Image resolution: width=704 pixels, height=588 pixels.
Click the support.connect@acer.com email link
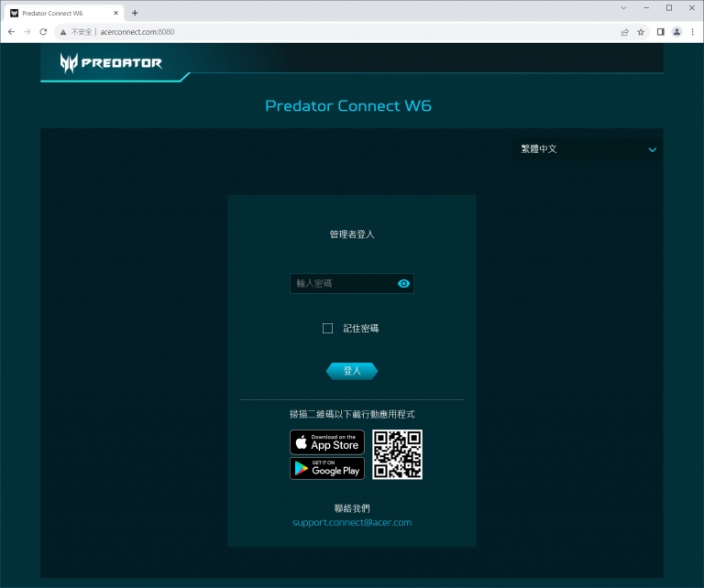(x=352, y=523)
